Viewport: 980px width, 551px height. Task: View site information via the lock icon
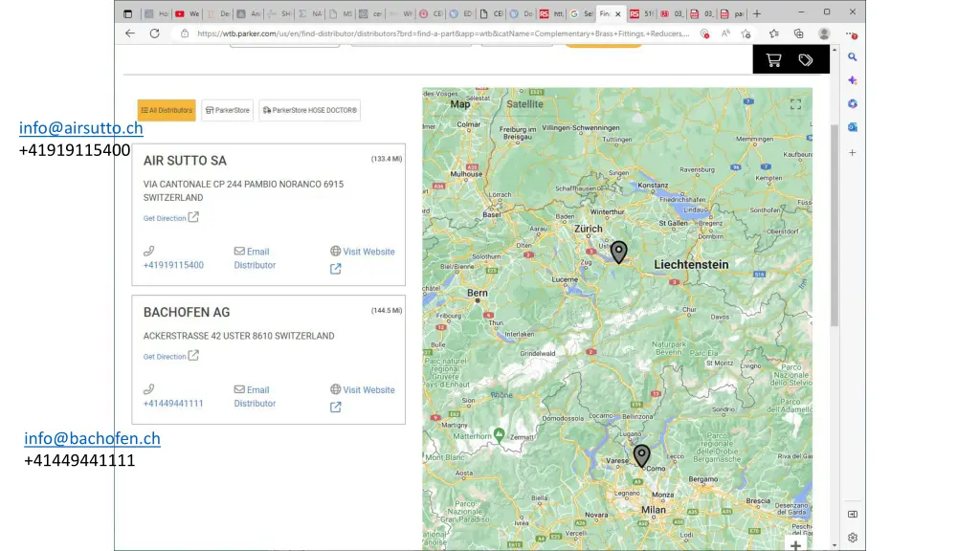point(185,33)
